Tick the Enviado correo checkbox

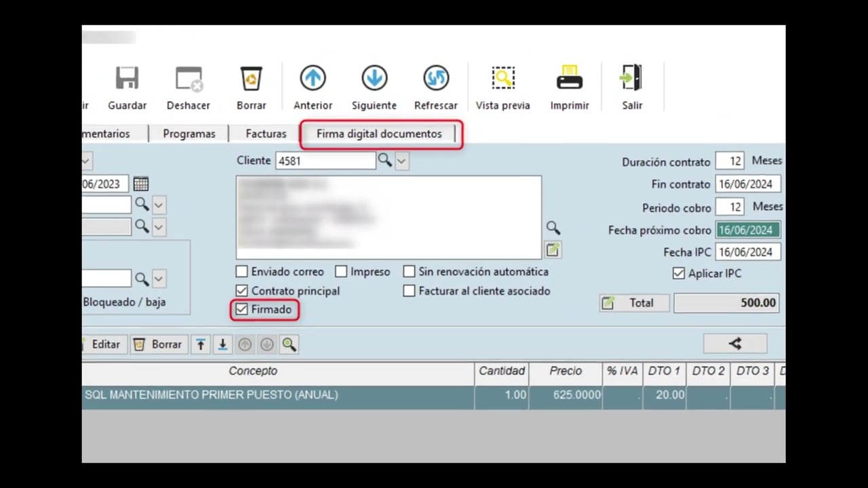[242, 272]
